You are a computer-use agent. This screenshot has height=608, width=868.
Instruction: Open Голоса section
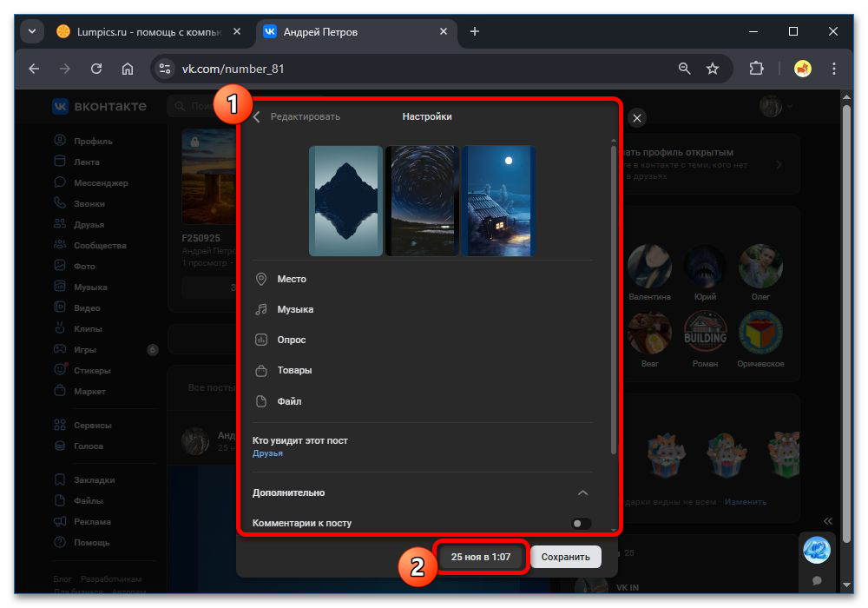[x=79, y=446]
